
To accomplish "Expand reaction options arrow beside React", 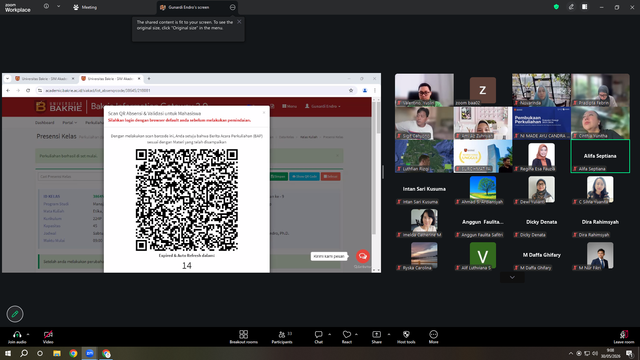I will click(356, 334).
